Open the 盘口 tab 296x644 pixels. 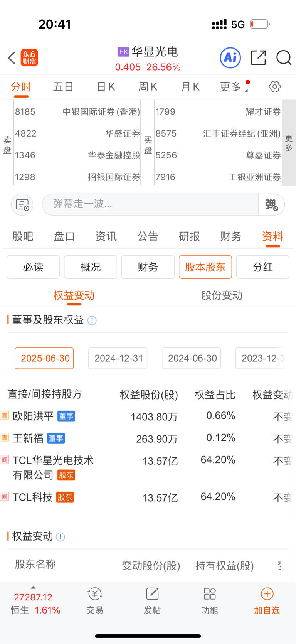(64, 236)
